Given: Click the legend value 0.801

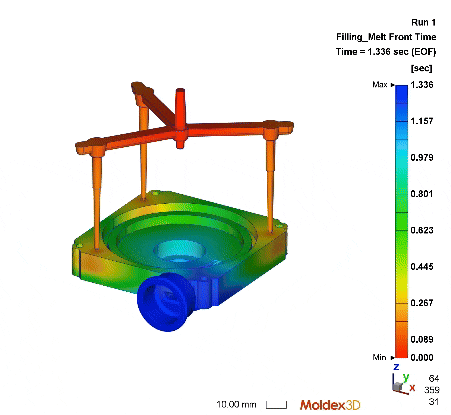Looking at the screenshot, I should [422, 194].
